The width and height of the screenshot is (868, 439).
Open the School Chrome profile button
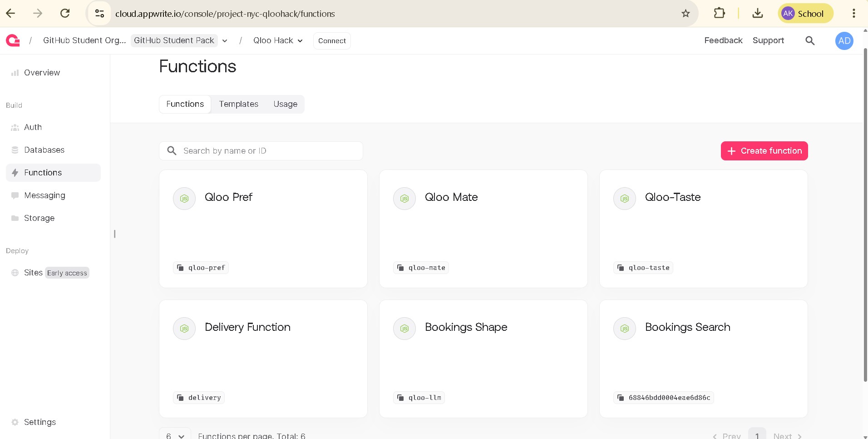pos(805,14)
